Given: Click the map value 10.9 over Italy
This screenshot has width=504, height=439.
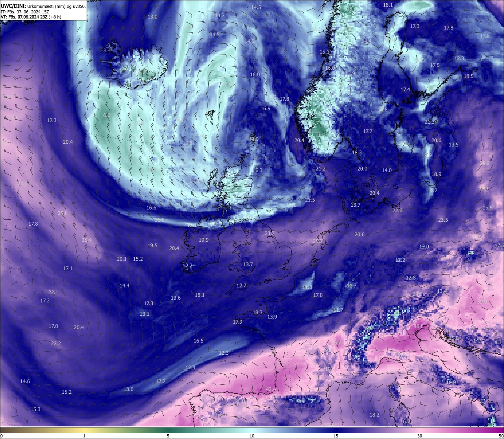Looking at the screenshot, I should coord(451,382).
